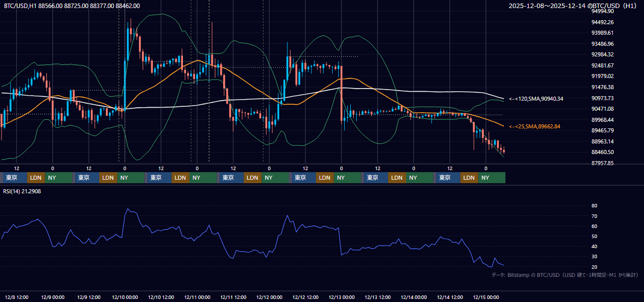644x302 pixels.
Task: Click the 120 SMA 90940.34 indicator label
Action: (x=536, y=99)
